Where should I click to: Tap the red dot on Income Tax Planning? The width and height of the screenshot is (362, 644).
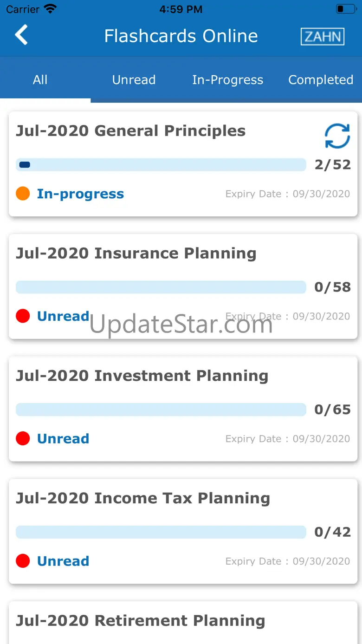point(23,561)
